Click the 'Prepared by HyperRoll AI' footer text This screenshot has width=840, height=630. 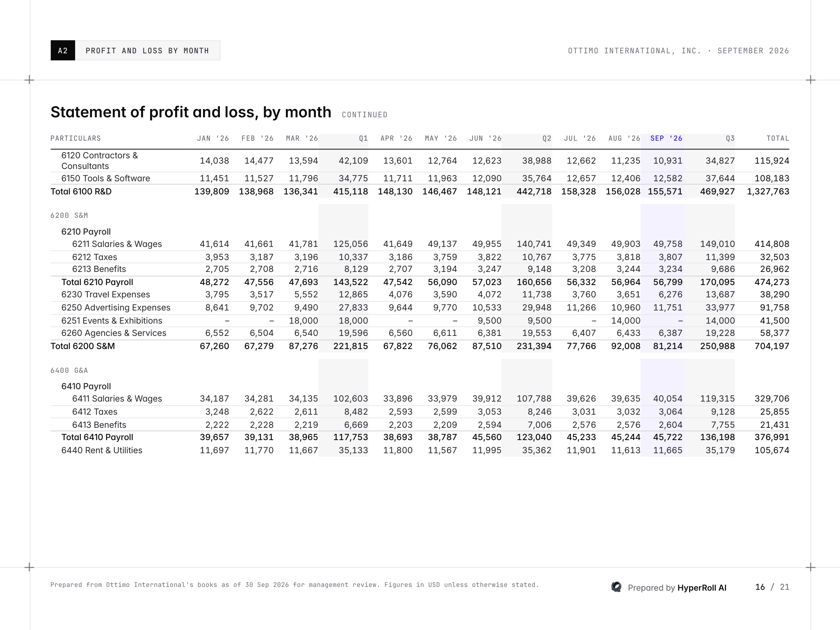click(677, 588)
